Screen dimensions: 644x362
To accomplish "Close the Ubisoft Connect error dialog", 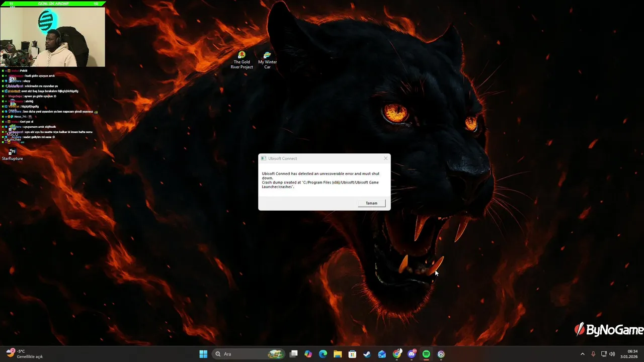I will pos(386,158).
